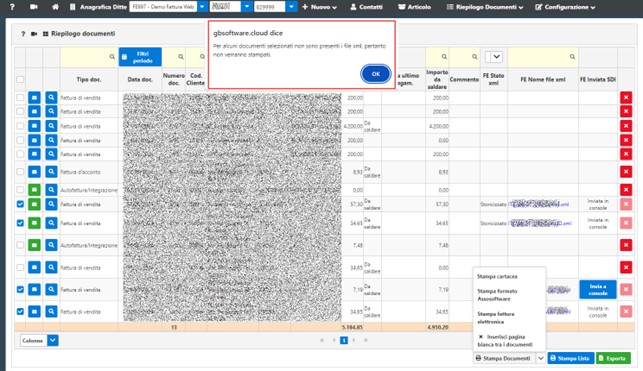Screen dimensions: 643x371
Task: Check the Autofattura/Integrazione 0,00 row checkbox
Action: pos(20,190)
